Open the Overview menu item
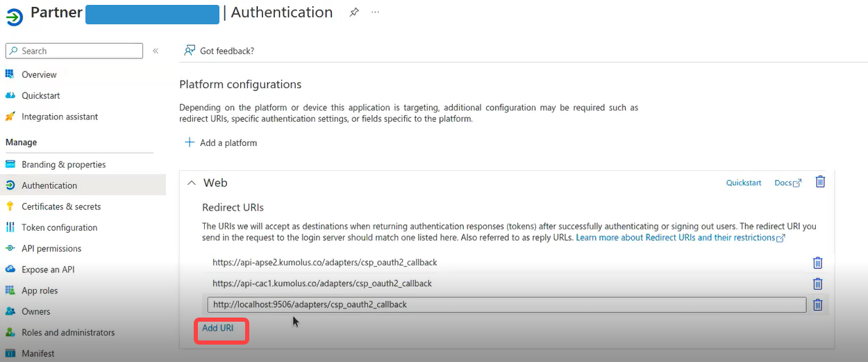Viewport: 868px width, 362px height. [39, 74]
